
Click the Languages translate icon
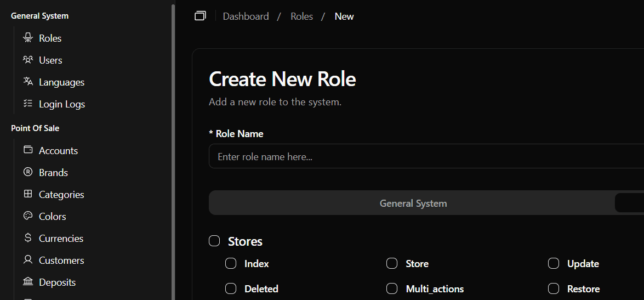pos(28,82)
